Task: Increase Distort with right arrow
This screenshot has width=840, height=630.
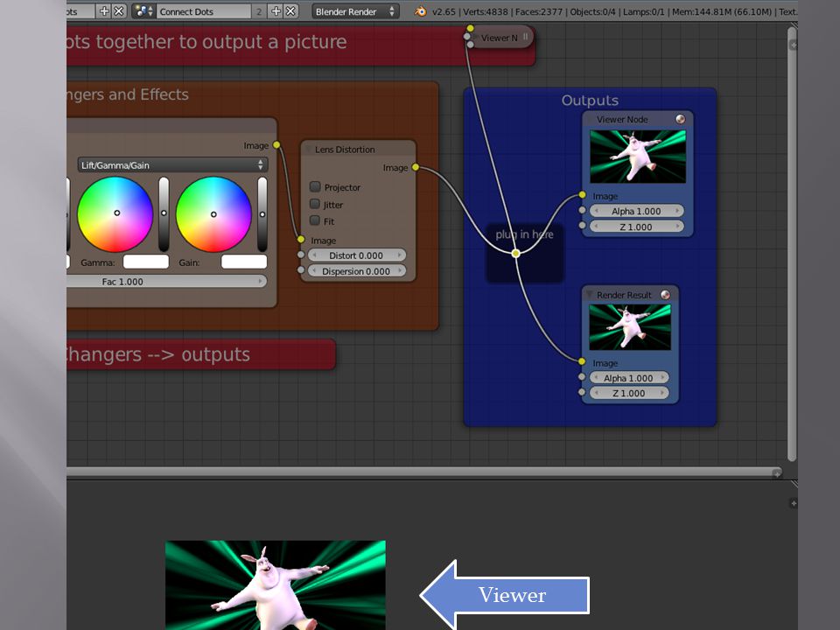Action: coord(399,255)
